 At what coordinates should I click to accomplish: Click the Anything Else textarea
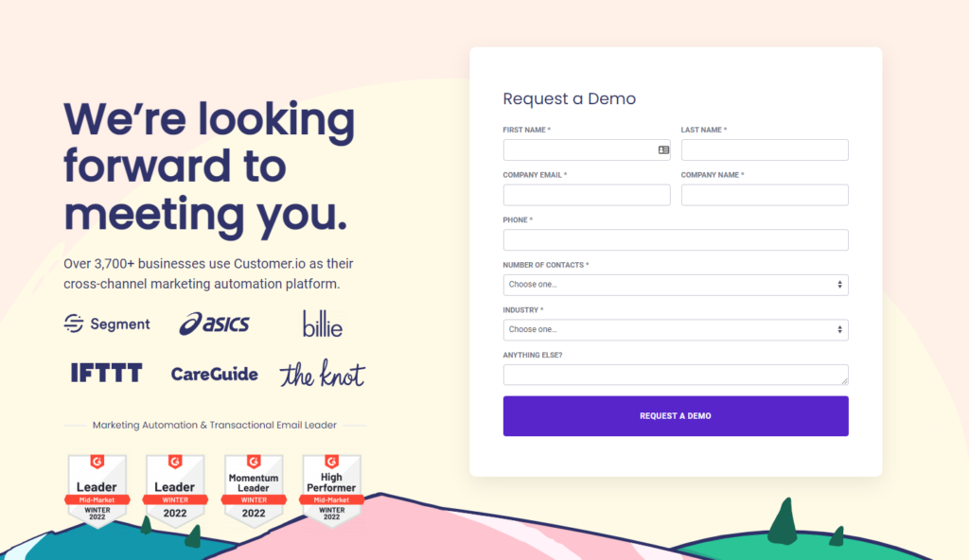676,375
